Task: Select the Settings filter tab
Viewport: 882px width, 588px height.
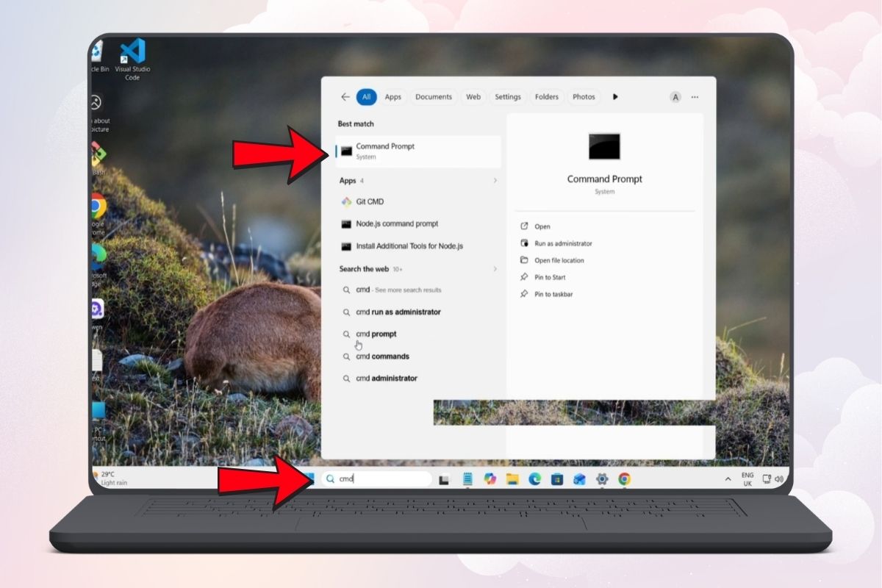Action: point(508,97)
